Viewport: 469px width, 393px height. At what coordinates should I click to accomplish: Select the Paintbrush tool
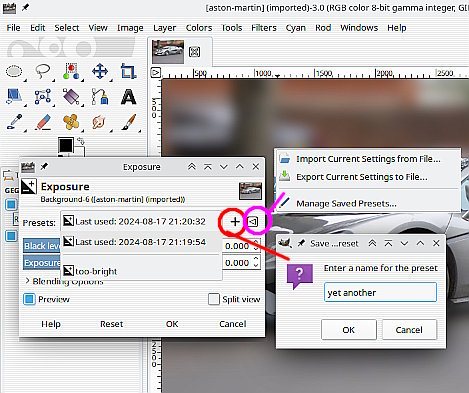point(129,122)
